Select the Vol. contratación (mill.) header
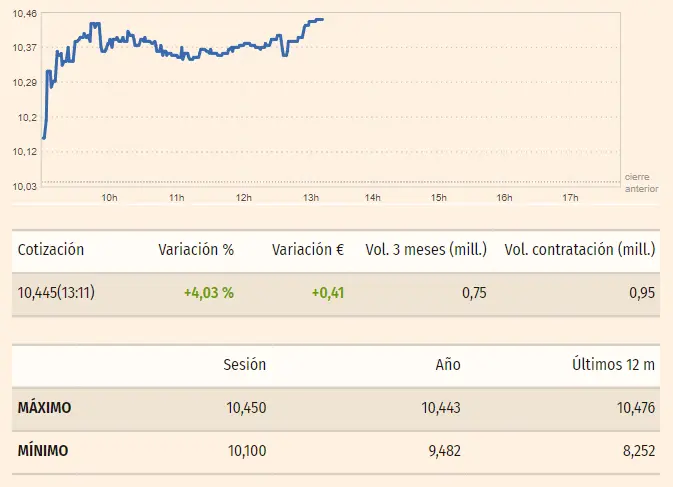673x487 pixels. tap(579, 250)
